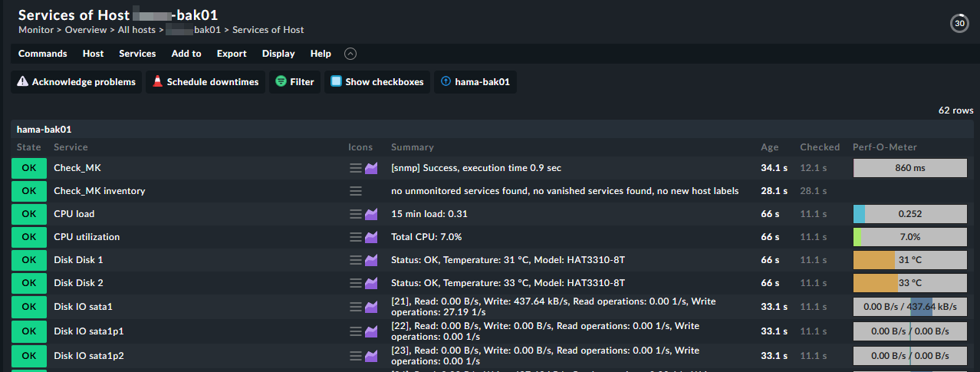Click the '15 min load: 0.31' summary
The width and height of the screenshot is (980, 372).
(x=429, y=214)
